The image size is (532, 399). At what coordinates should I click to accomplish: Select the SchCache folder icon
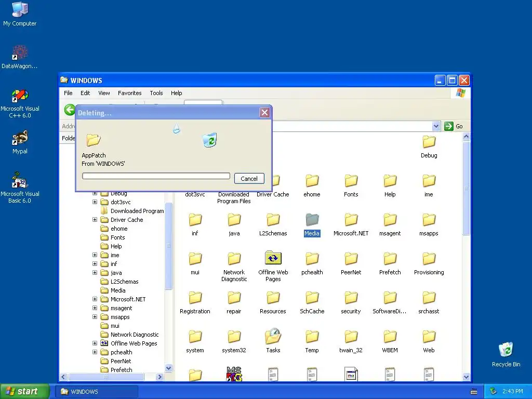[312, 303]
